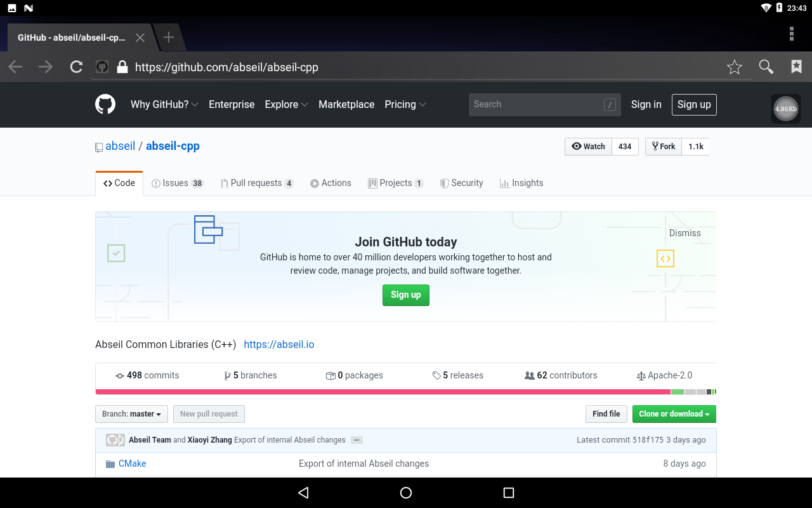This screenshot has width=812, height=508.
Task: Focus the GitHub Search field
Action: click(x=545, y=104)
